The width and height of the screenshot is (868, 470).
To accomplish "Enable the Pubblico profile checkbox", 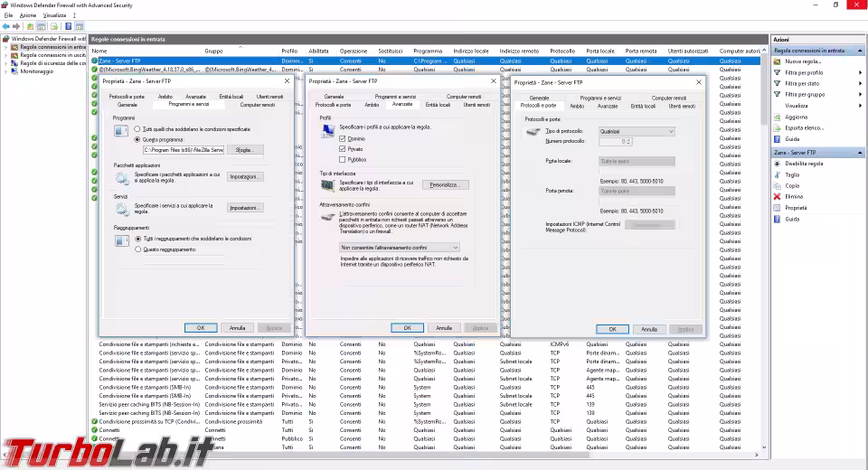I will (x=342, y=159).
